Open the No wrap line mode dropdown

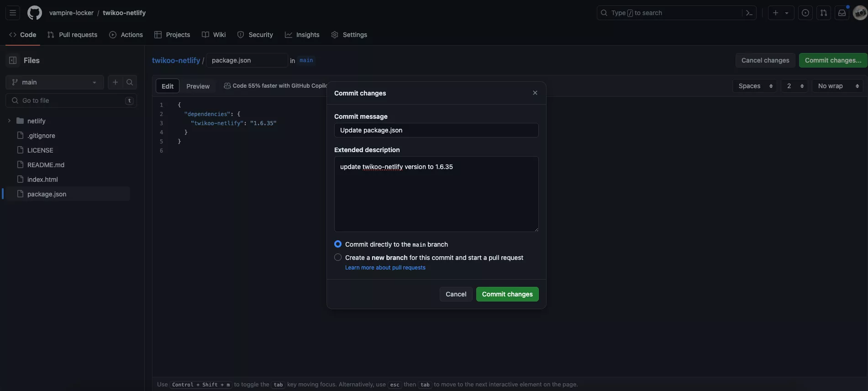(838, 86)
